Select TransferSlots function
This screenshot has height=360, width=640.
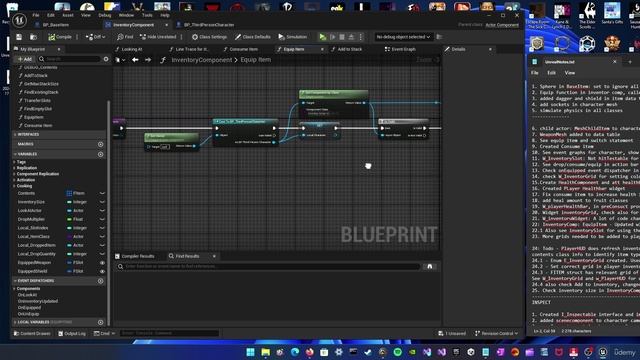click(x=37, y=100)
